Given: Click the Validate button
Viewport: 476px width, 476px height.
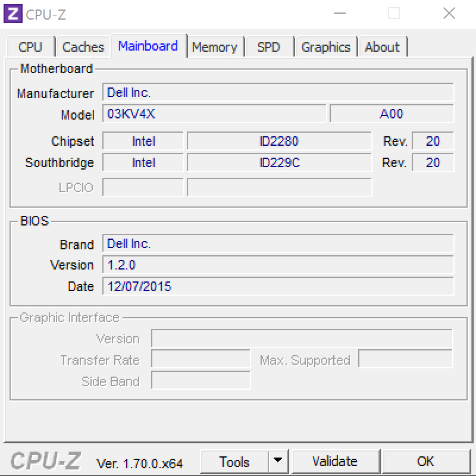Looking at the screenshot, I should coord(335,462).
